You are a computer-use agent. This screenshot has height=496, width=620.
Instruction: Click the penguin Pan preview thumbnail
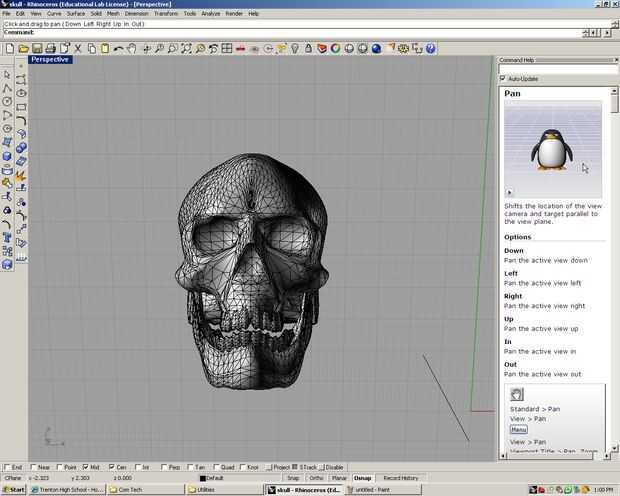(552, 148)
